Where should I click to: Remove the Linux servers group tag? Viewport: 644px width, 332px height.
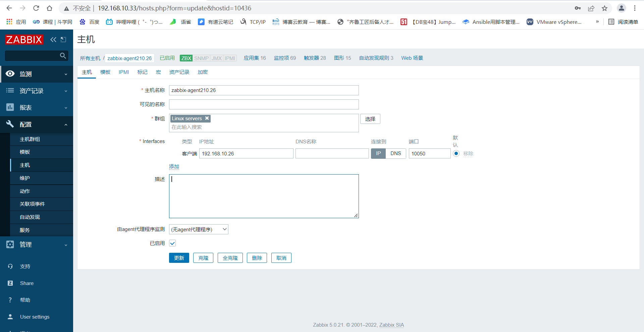point(207,118)
